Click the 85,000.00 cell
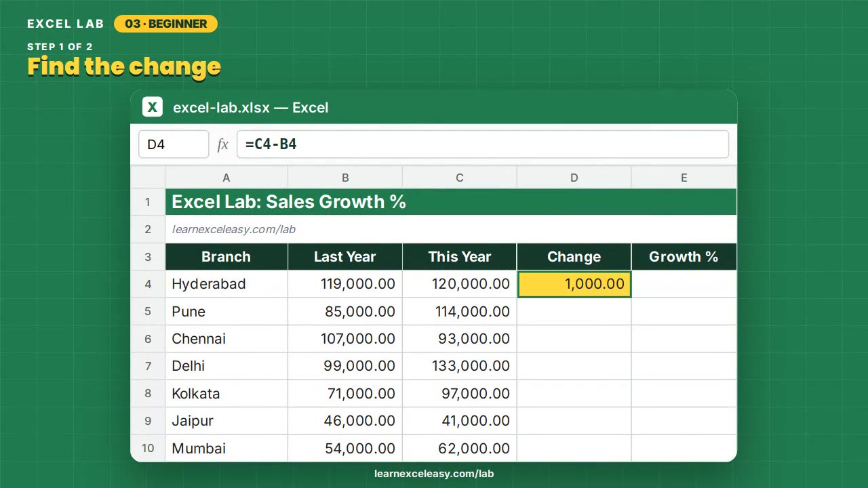Screen dimensions: 868x488 [x=345, y=312]
